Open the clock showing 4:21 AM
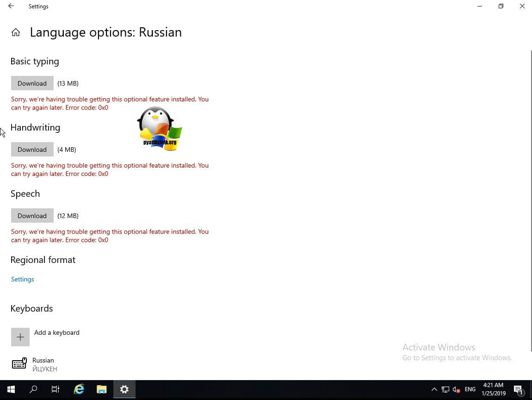The width and height of the screenshot is (532, 400). pos(493,389)
